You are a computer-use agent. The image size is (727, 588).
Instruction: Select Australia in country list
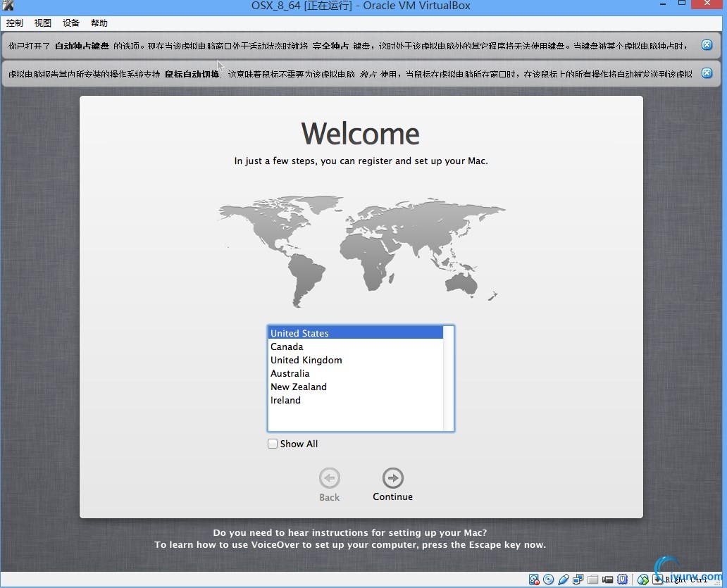(356, 373)
